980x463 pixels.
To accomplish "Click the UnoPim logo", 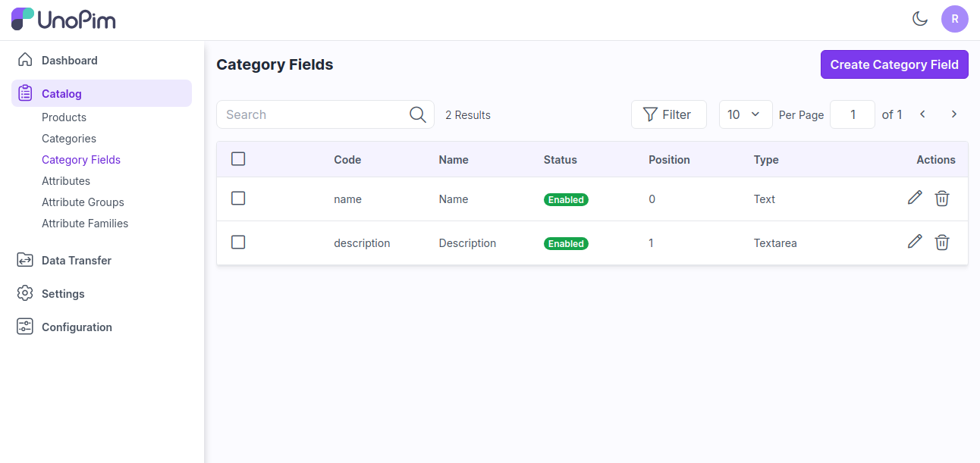I will coord(64,20).
